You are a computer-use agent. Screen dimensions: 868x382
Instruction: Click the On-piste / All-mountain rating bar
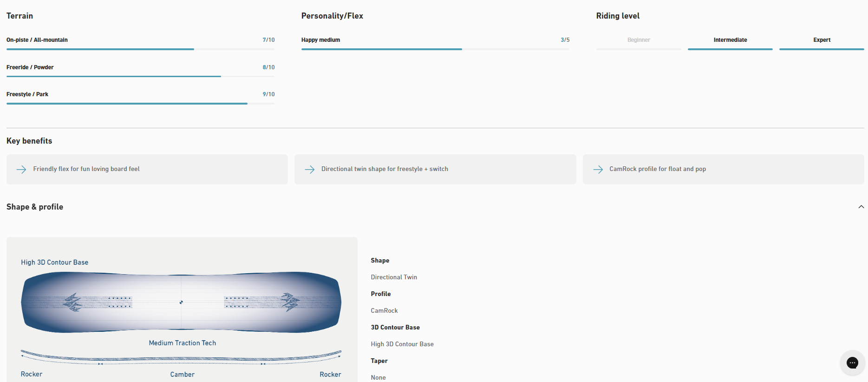pos(140,49)
